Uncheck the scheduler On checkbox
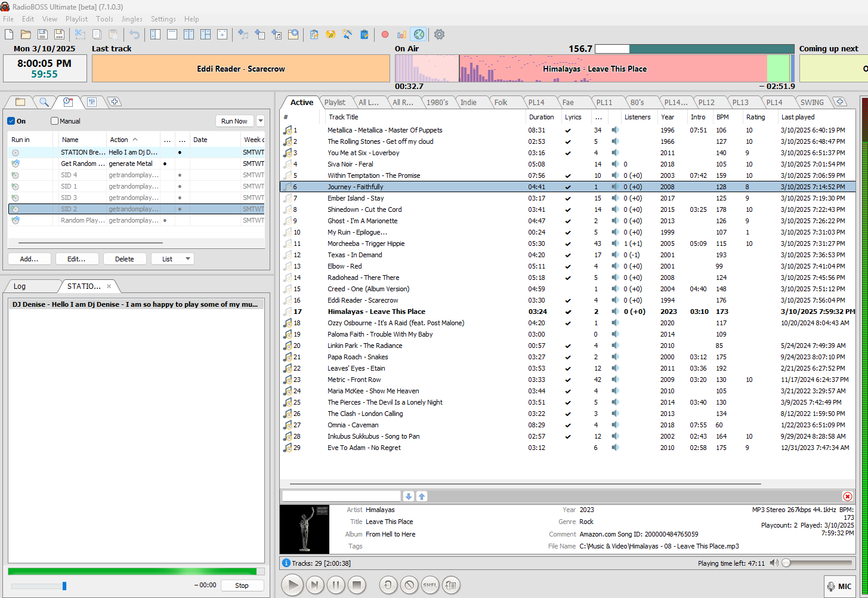 [11, 121]
